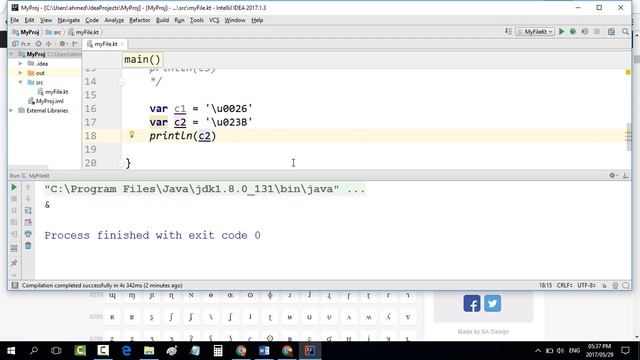Hide the Project tool window

point(75,44)
